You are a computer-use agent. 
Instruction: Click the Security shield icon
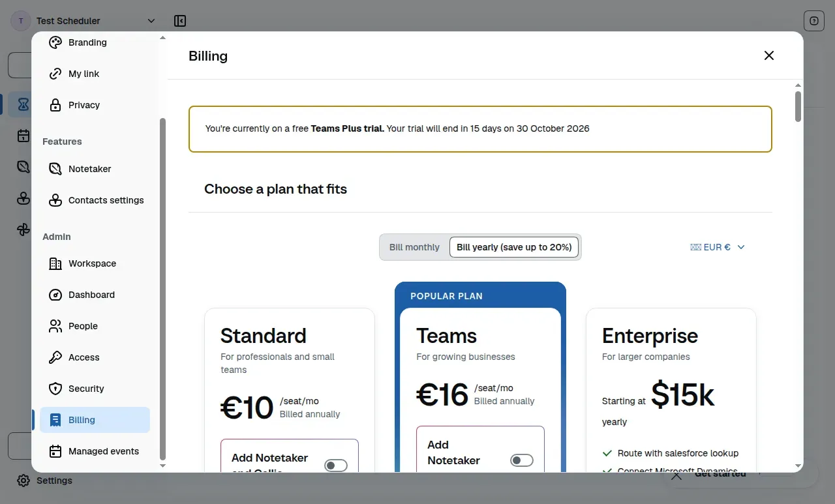[x=55, y=389]
